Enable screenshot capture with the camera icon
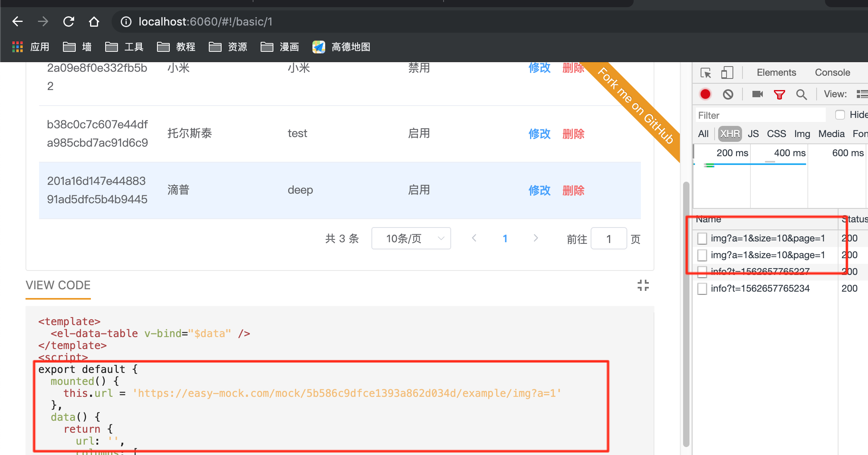This screenshot has height=455, width=868. (x=757, y=94)
